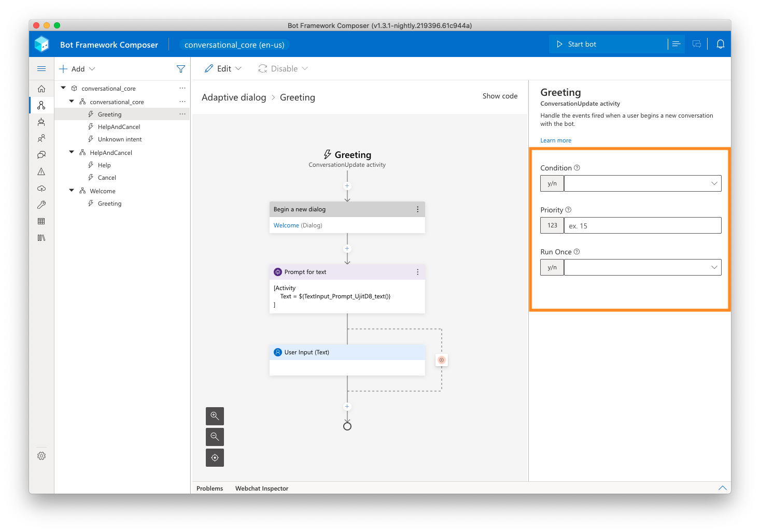Screen dimensions: 760x532
Task: Add an action above Begin a new dialog node
Action: (x=347, y=186)
